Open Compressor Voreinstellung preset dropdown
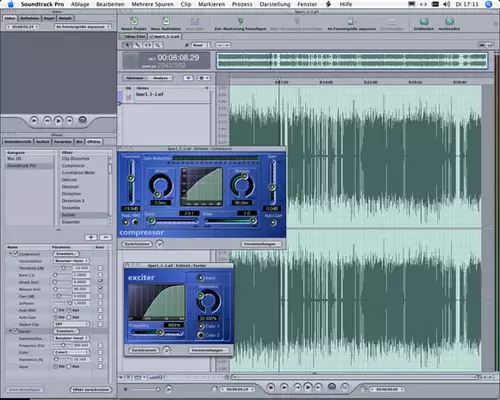Viewport: 500px width, 400px height. coord(71,261)
